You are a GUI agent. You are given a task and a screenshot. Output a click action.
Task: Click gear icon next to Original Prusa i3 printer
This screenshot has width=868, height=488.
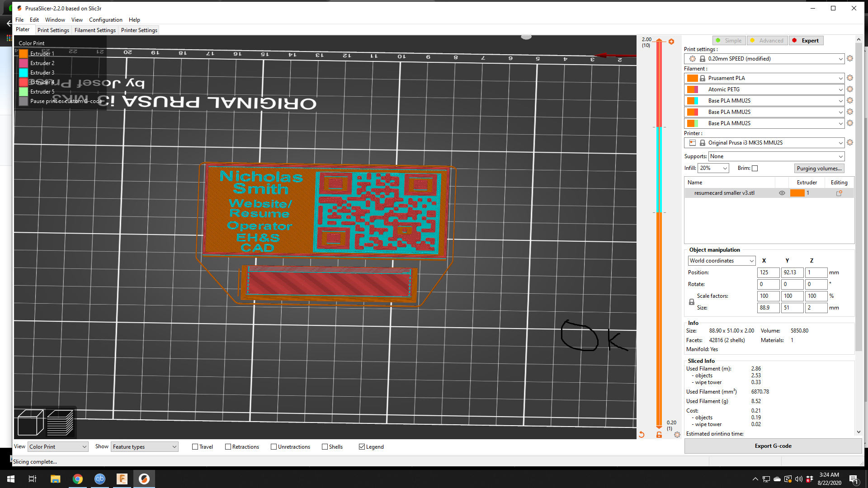[x=849, y=142]
